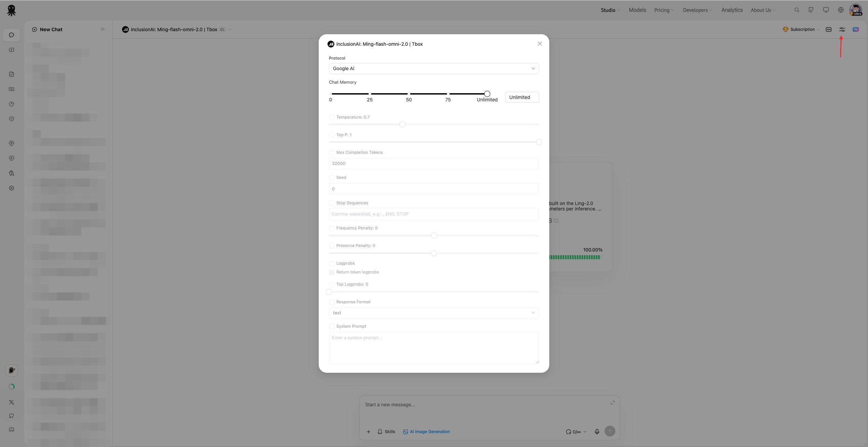Image resolution: width=868 pixels, height=447 pixels.
Task: Open the GitHub link in the left sidebar
Action: coord(12,416)
